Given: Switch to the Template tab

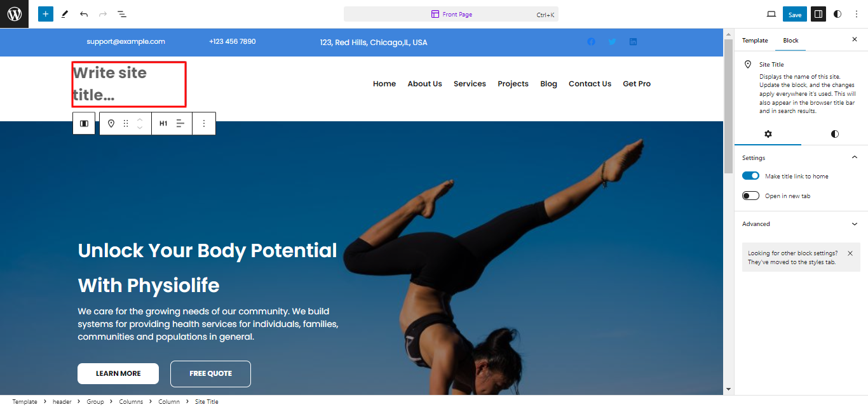Looking at the screenshot, I should tap(755, 40).
